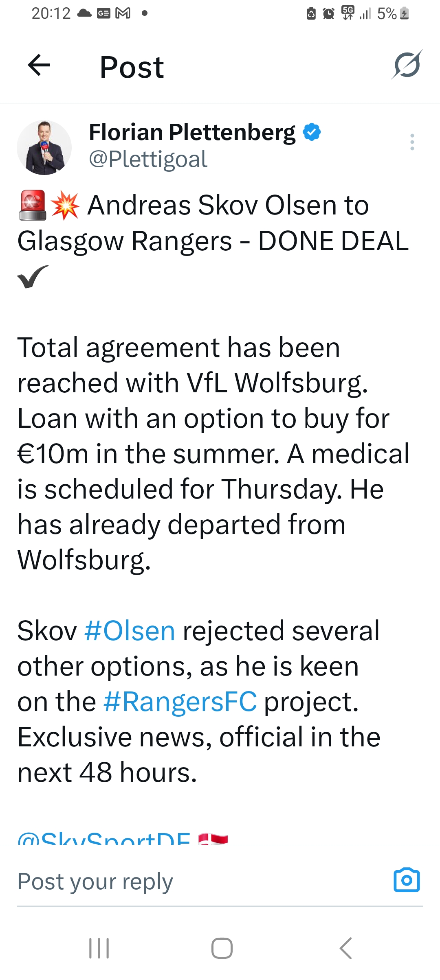Focus the Post your reply field
The image size is (440, 980).
click(x=196, y=882)
